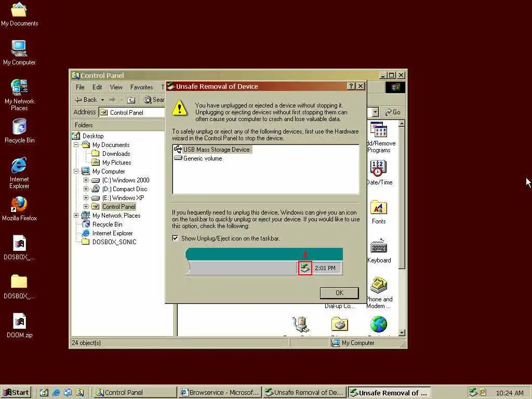
Task: Open the View menu
Action: [116, 87]
